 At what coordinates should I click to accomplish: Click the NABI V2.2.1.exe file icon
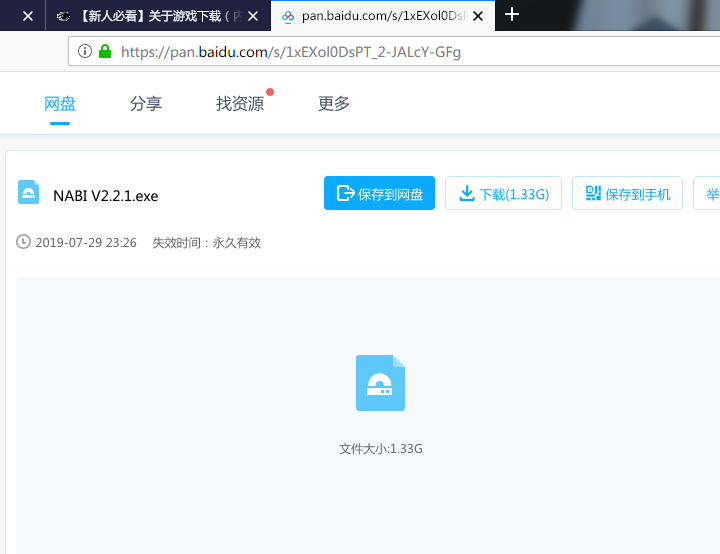[28, 192]
